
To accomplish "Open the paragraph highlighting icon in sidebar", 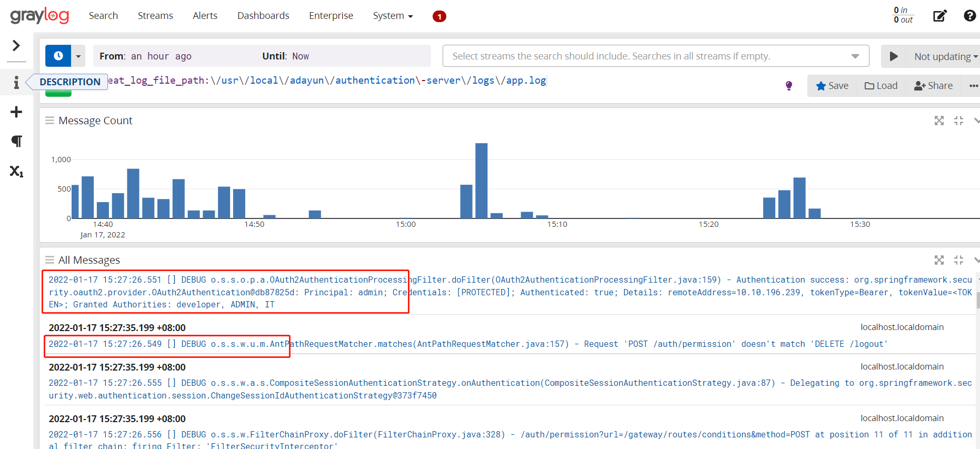I will pyautogui.click(x=16, y=141).
